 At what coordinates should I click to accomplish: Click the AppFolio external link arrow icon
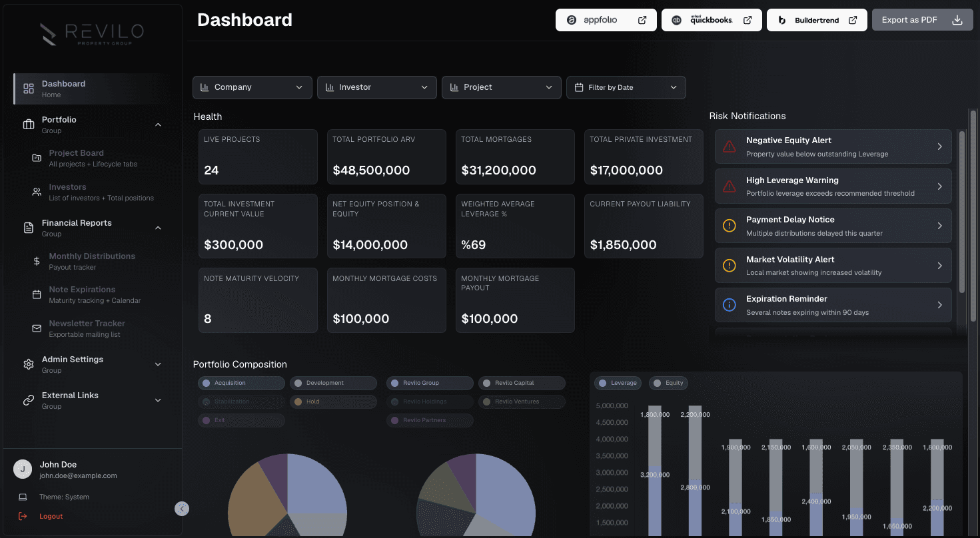[642, 20]
